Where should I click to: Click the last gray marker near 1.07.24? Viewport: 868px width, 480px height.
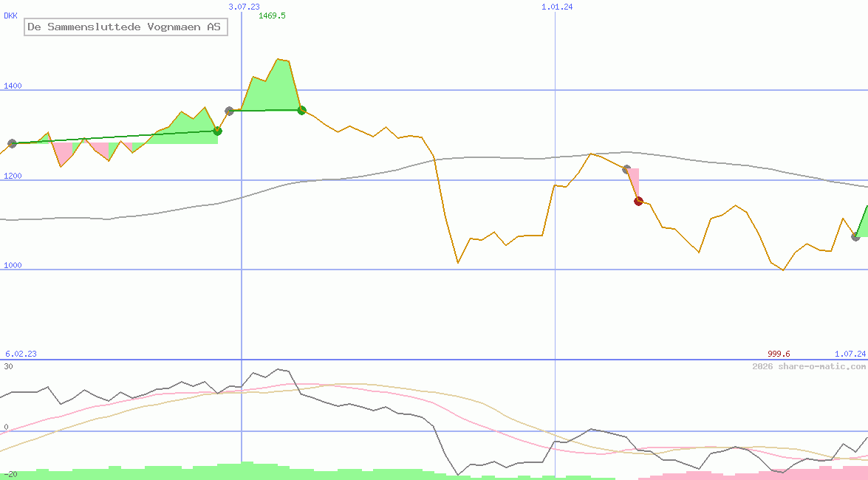tap(855, 236)
